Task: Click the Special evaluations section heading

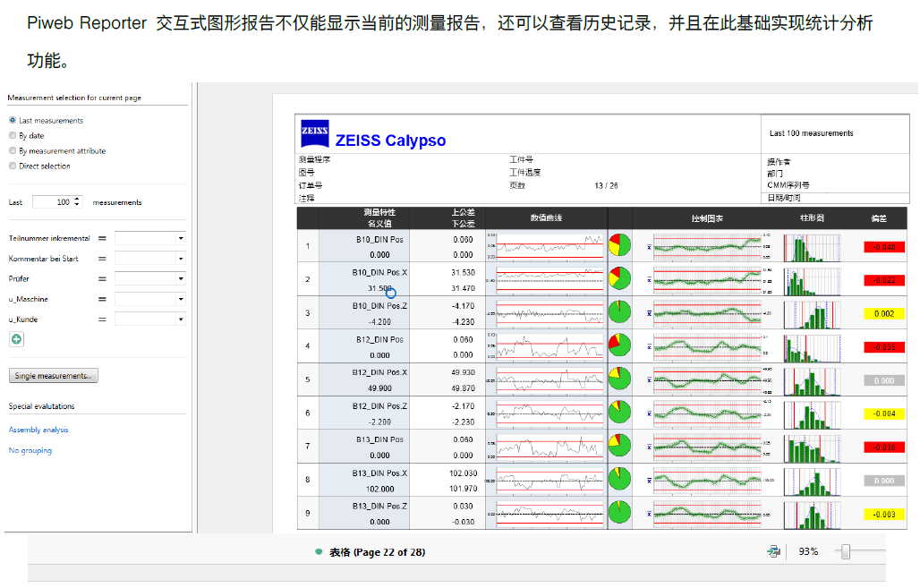Action: pyautogui.click(x=42, y=406)
